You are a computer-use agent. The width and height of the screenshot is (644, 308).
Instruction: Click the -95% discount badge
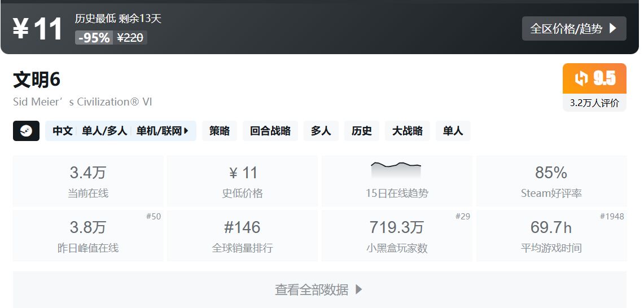[x=94, y=38]
